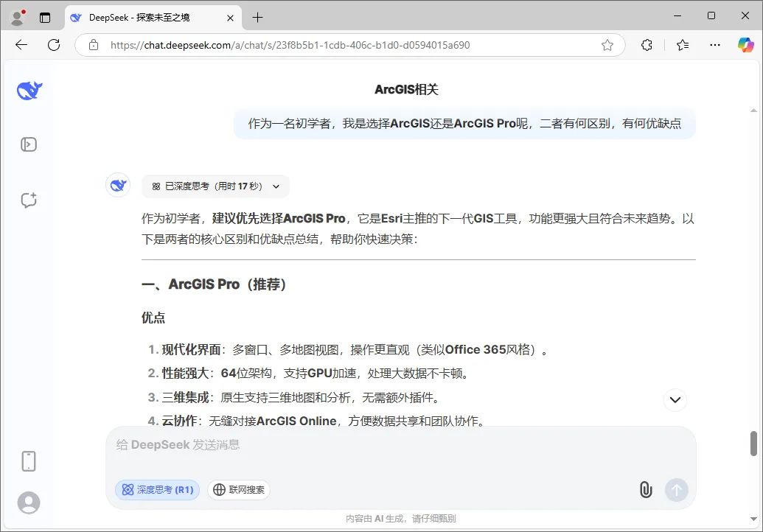Collapse the 已深度思考 (用时 17 秒) section

(x=215, y=186)
